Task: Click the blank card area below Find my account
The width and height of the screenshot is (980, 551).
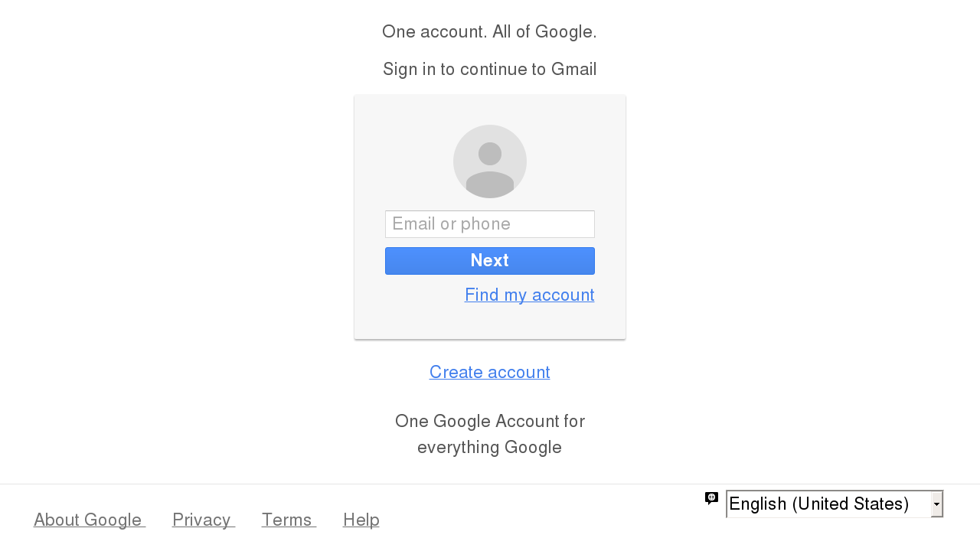Action: 490,322
